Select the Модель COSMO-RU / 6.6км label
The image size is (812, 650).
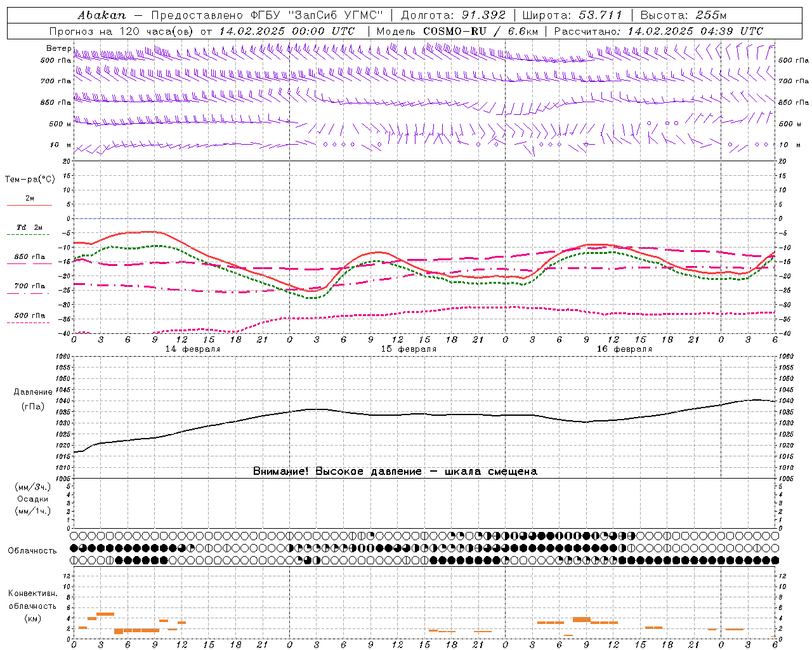point(457,31)
